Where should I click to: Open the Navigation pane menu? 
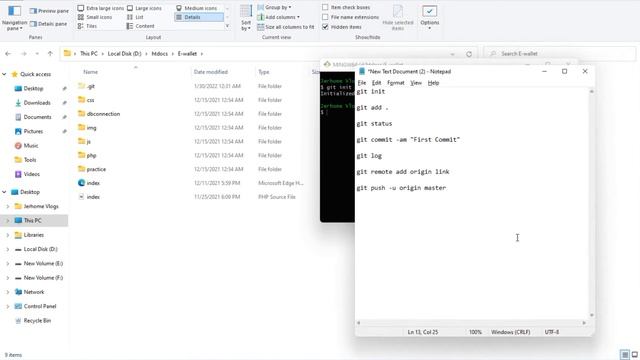[x=14, y=18]
